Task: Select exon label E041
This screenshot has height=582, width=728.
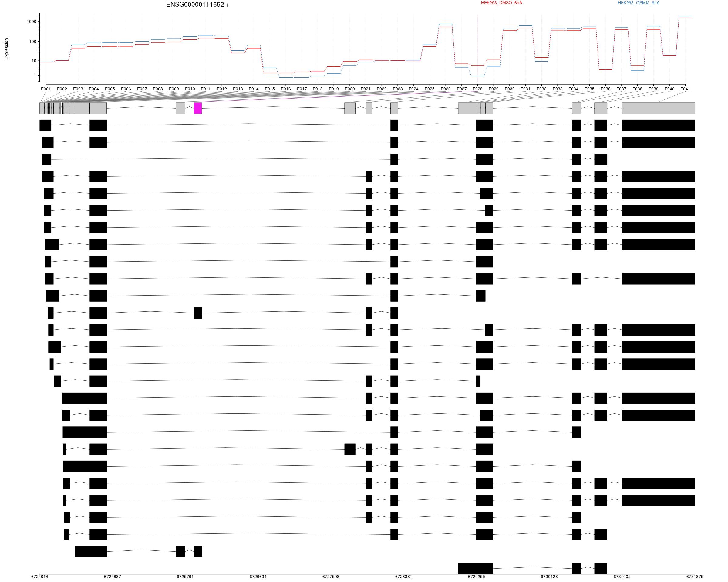Action: click(686, 89)
